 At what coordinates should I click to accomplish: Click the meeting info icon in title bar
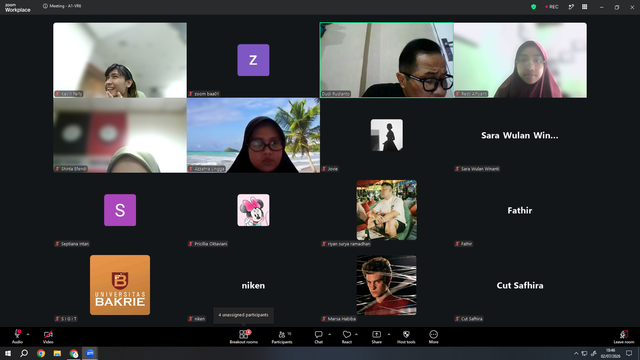click(x=45, y=6)
